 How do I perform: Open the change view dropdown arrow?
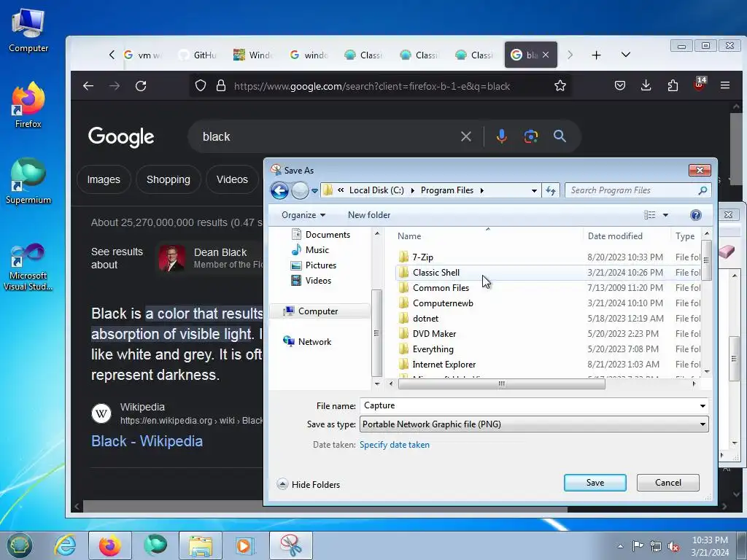(x=665, y=215)
